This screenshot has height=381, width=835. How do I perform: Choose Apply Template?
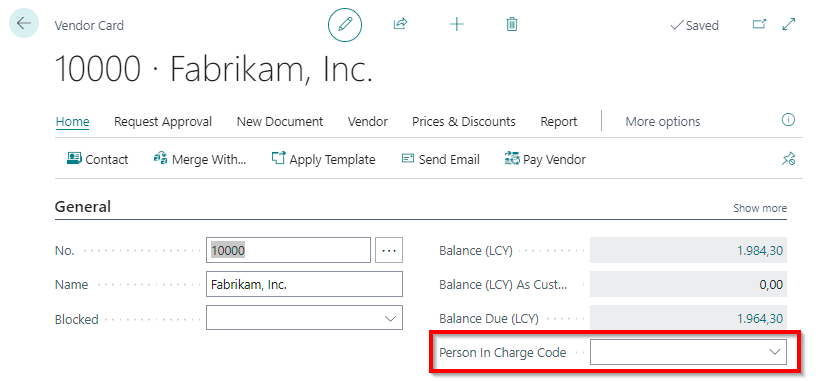click(x=323, y=159)
